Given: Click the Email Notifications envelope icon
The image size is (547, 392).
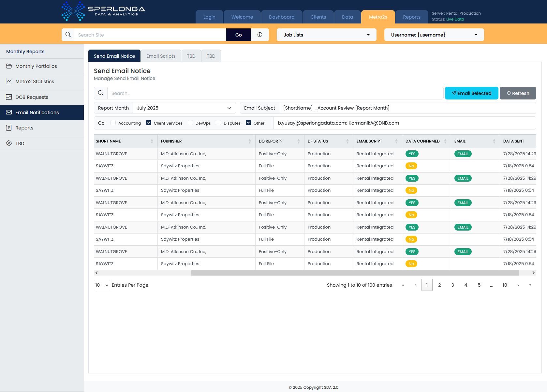Looking at the screenshot, I should click(x=9, y=113).
